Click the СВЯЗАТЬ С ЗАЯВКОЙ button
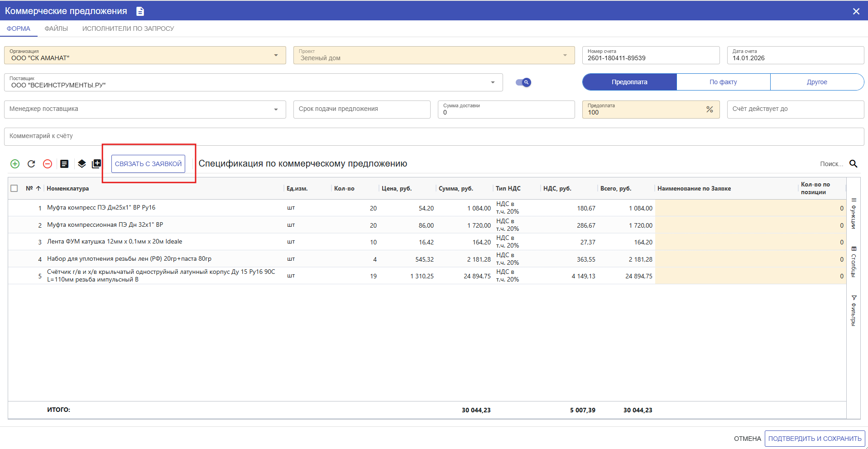This screenshot has width=868, height=449. [148, 164]
